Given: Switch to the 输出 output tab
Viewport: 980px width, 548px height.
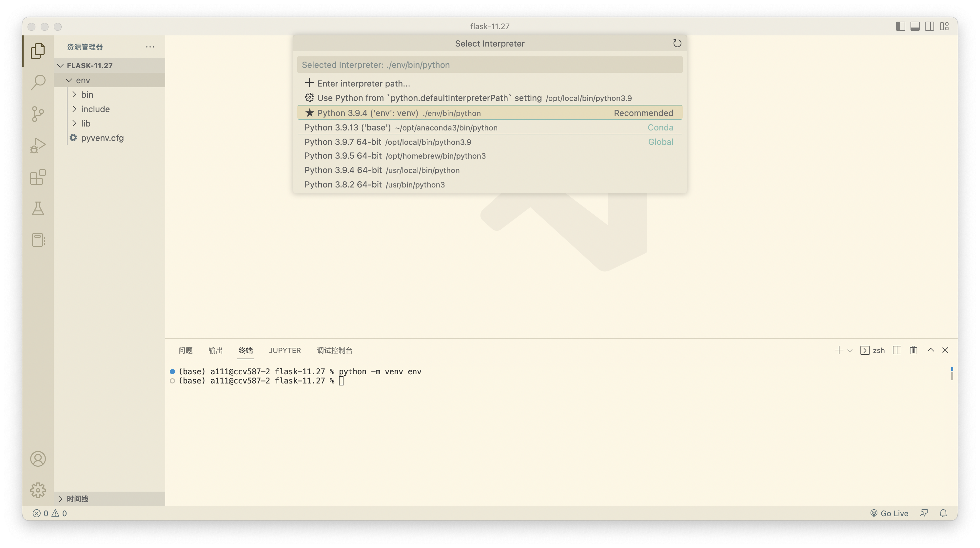Looking at the screenshot, I should click(215, 350).
